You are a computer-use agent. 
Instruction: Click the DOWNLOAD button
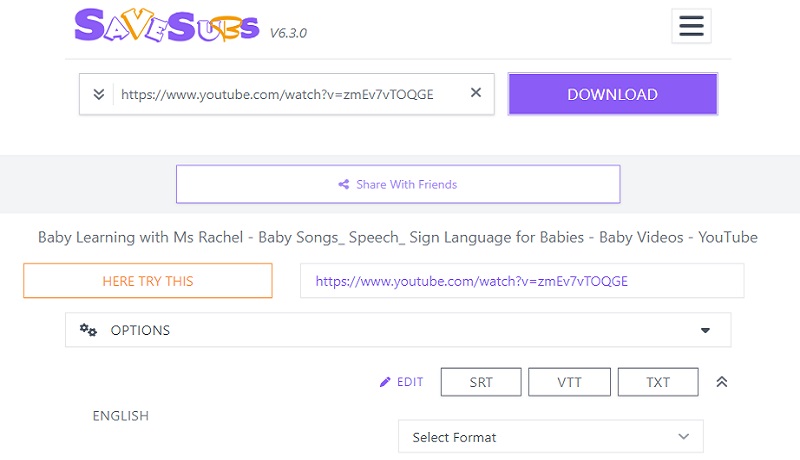coord(613,94)
